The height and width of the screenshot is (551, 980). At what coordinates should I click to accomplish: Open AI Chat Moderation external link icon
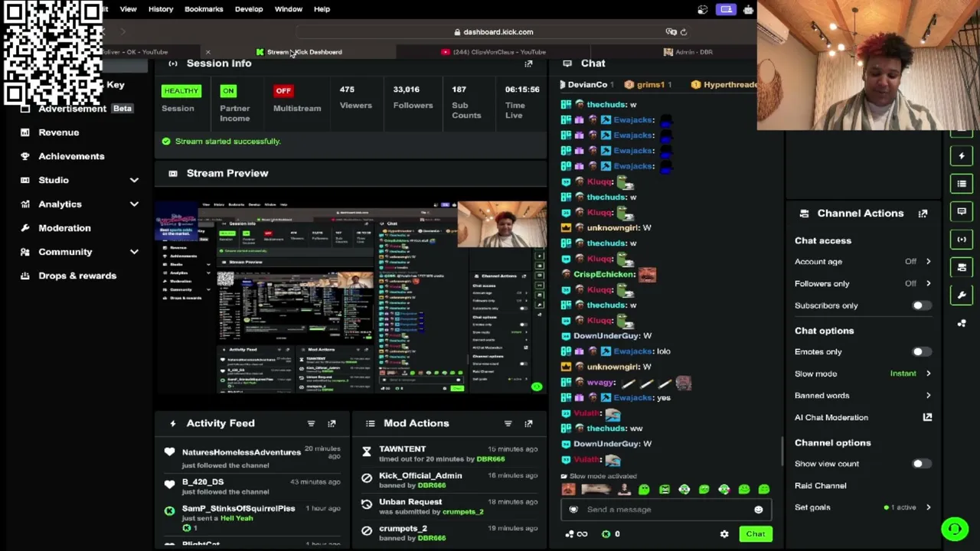[927, 417]
